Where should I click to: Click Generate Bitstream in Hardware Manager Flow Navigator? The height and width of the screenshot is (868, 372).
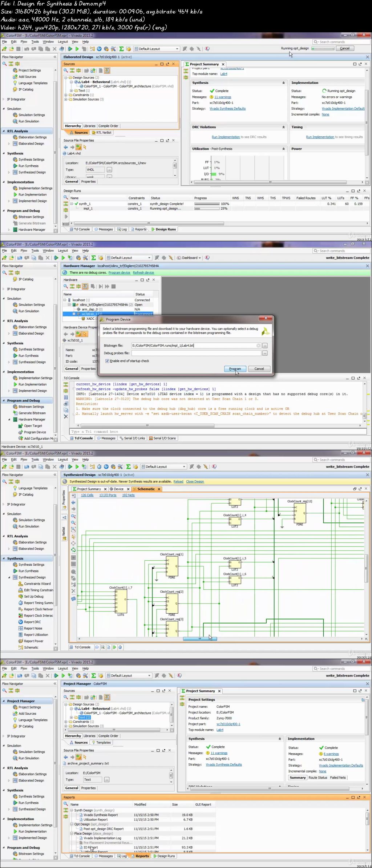[x=32, y=413]
